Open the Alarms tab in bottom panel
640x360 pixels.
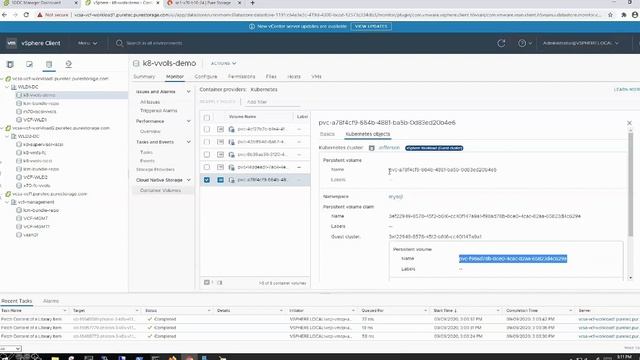[x=51, y=301]
